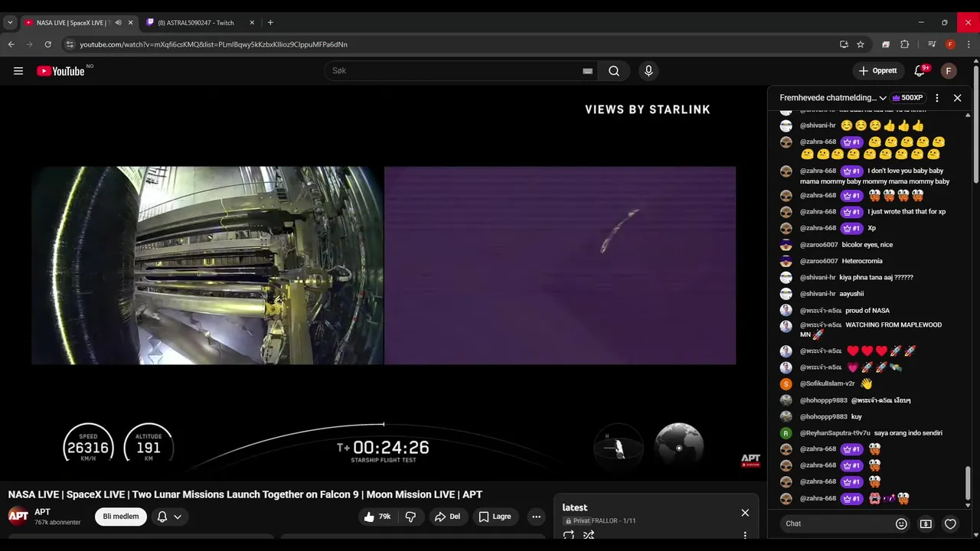980x551 pixels.
Task: Open YouTube notifications bell with 9+ badge
Action: click(x=920, y=71)
